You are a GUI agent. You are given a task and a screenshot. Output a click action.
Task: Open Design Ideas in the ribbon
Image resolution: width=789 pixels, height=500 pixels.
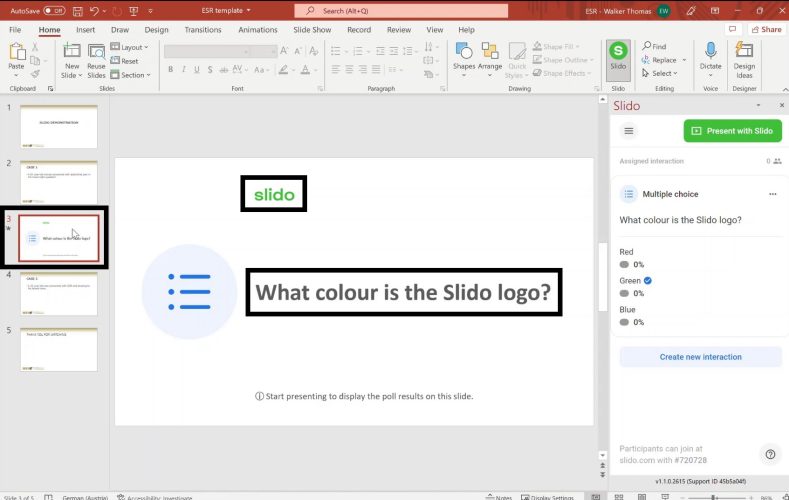(x=744, y=55)
